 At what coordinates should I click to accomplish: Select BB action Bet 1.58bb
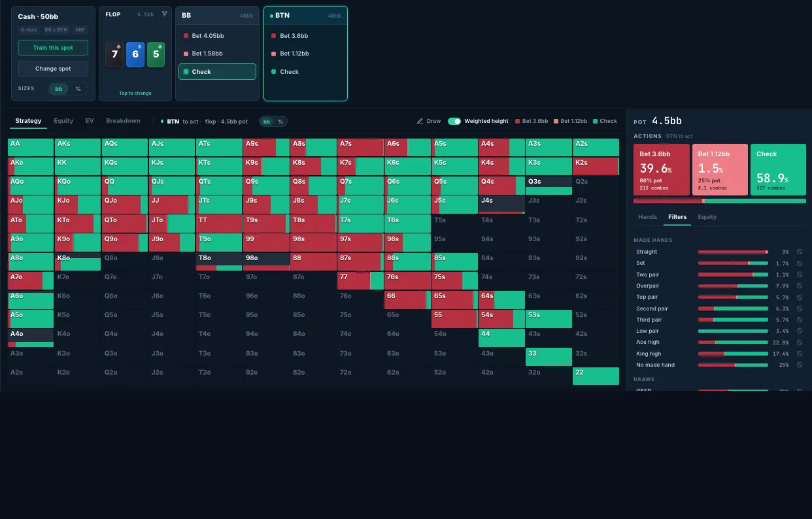(x=217, y=54)
